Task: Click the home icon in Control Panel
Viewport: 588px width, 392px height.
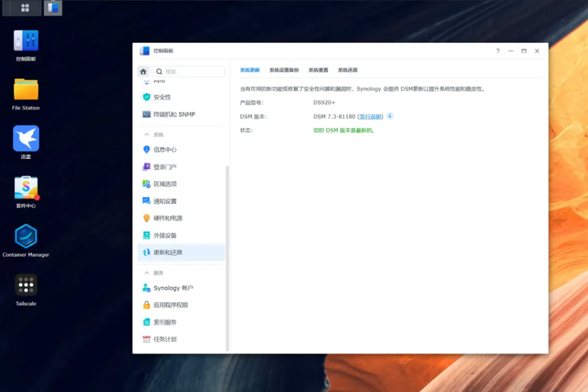Action: click(x=144, y=72)
